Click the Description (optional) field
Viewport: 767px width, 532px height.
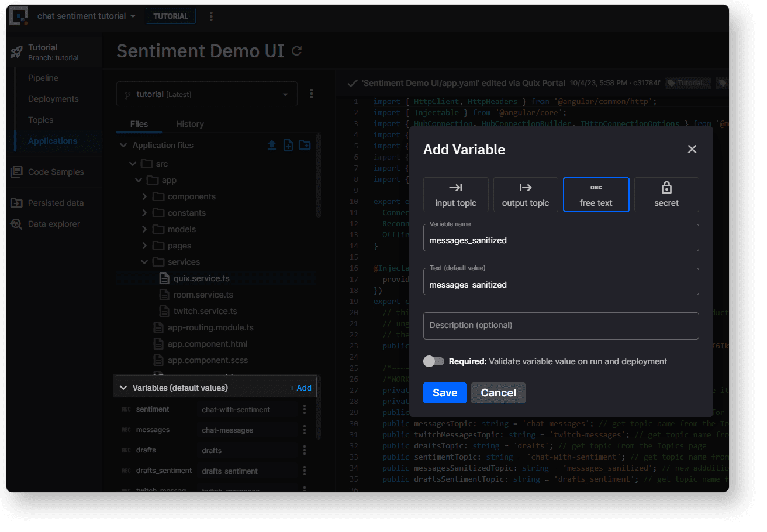561,326
